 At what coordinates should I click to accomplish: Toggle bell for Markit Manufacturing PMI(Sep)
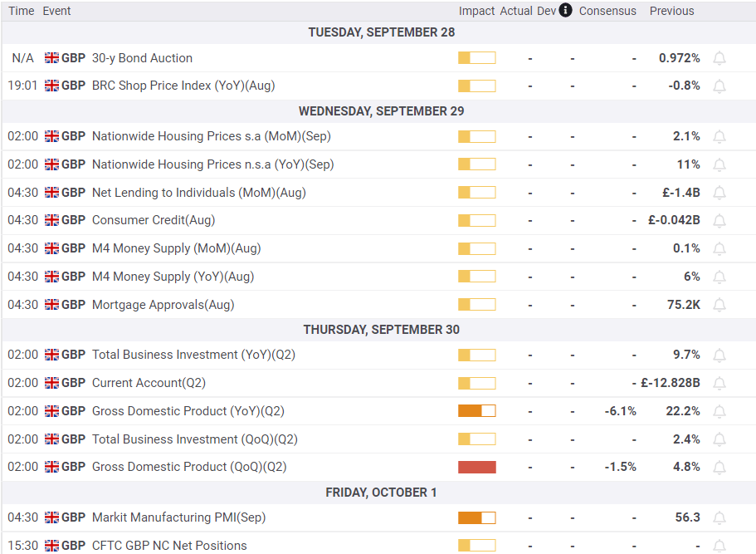[x=719, y=517]
